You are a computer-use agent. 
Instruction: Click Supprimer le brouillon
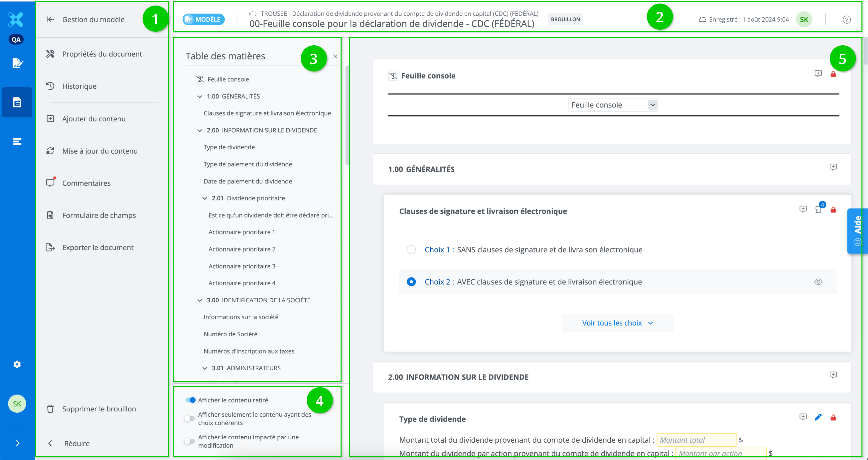99,409
